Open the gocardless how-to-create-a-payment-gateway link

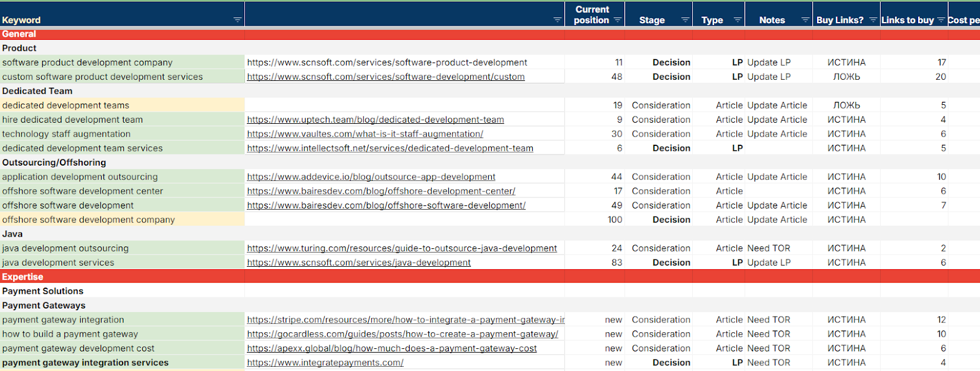click(402, 334)
